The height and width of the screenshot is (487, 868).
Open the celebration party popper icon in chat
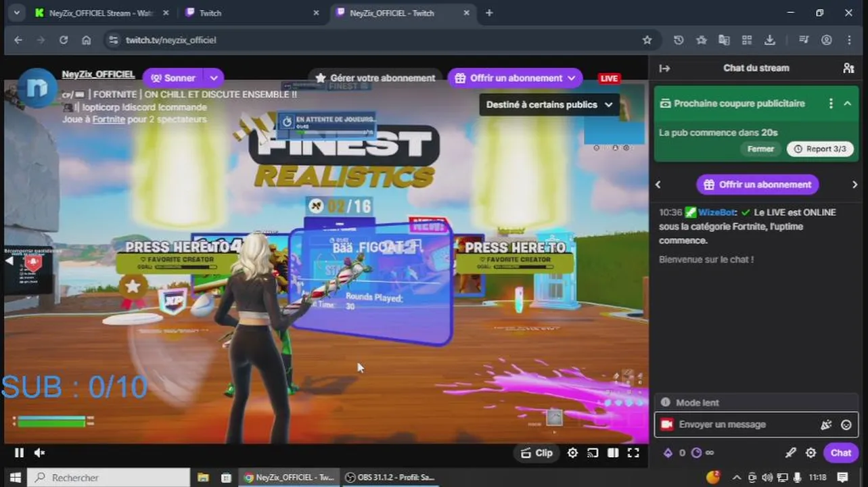point(826,425)
